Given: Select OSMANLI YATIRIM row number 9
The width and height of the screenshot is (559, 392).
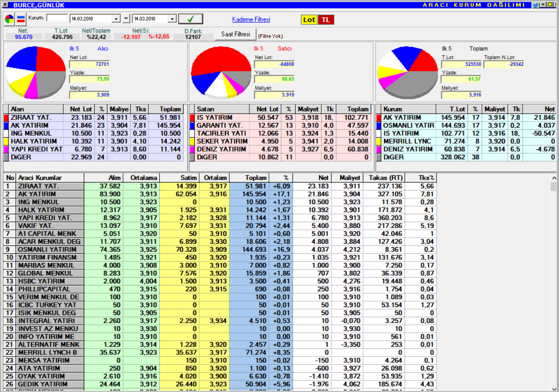Looking at the screenshot, I should pos(219,249).
